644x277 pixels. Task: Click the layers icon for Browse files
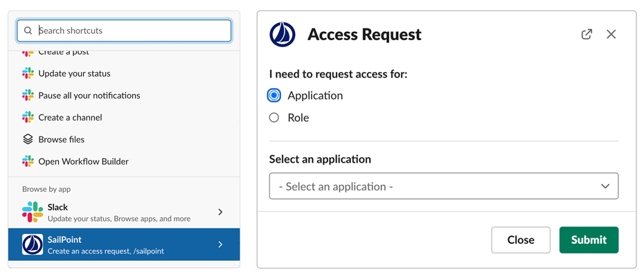click(x=28, y=139)
